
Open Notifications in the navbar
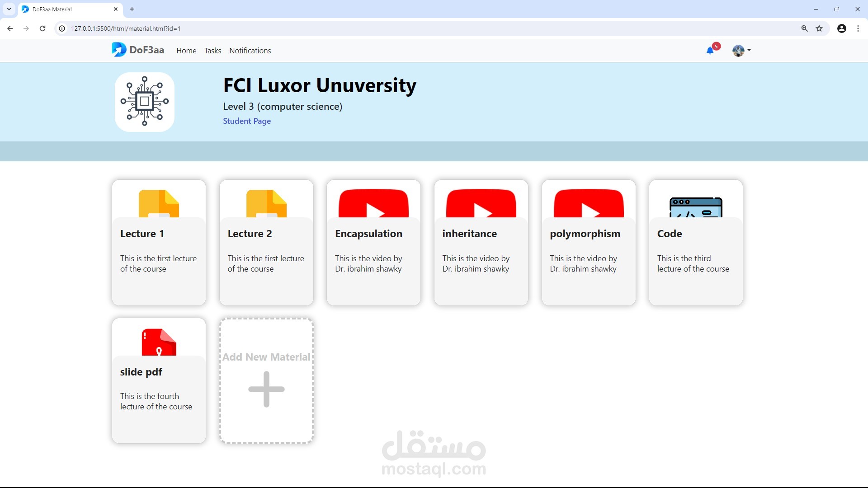pyautogui.click(x=250, y=51)
